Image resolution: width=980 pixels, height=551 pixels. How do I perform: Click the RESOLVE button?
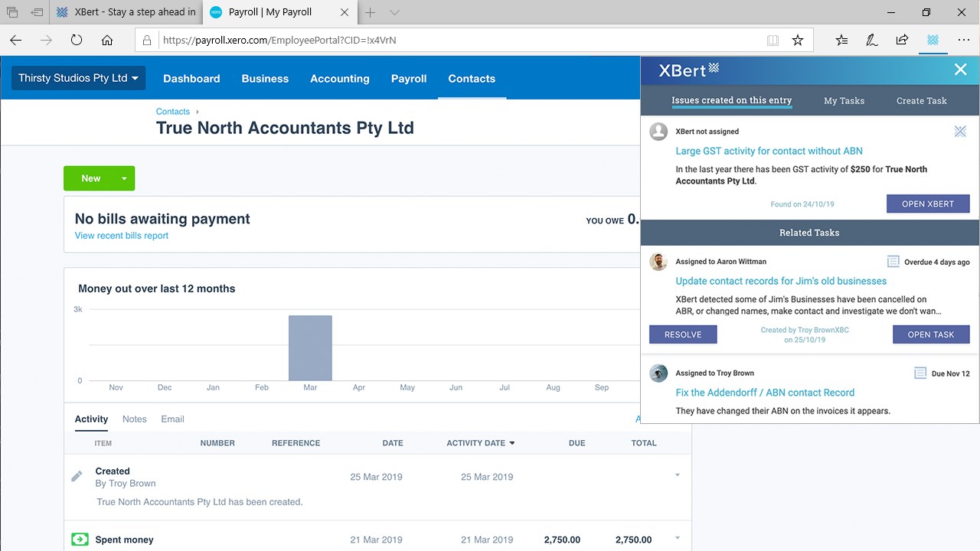(x=683, y=334)
